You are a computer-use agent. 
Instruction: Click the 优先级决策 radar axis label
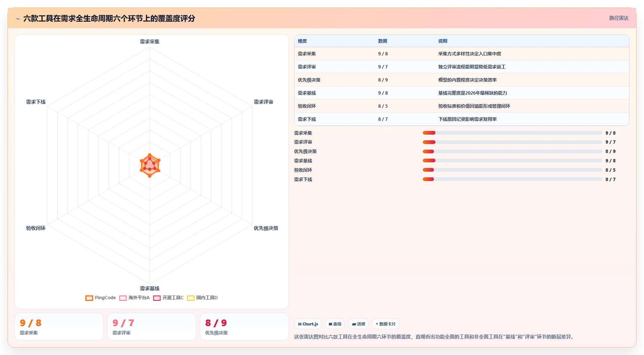coord(266,228)
